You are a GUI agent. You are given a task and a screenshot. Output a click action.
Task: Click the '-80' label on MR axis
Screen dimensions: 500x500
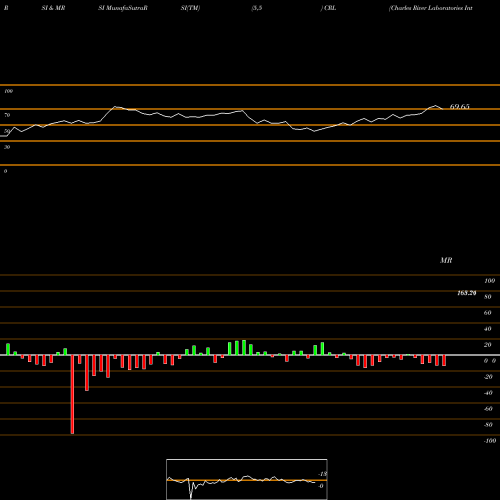click(x=488, y=425)
